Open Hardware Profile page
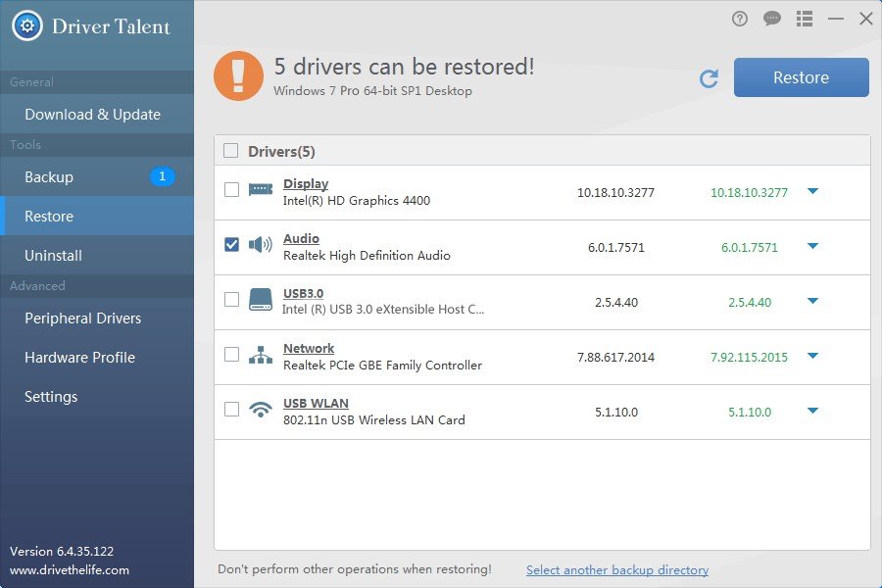Image resolution: width=882 pixels, height=588 pixels. 97,358
